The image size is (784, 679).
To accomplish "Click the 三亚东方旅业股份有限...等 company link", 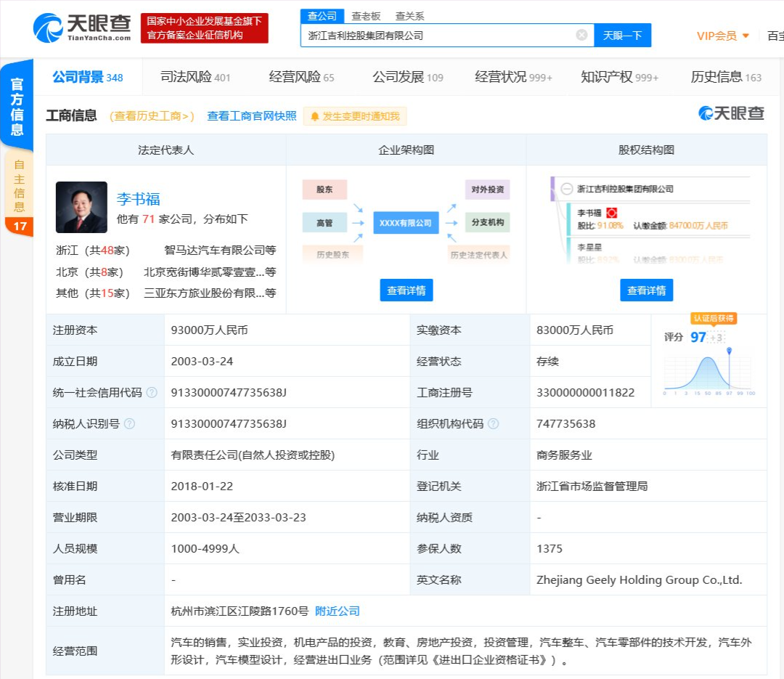I will [x=210, y=293].
